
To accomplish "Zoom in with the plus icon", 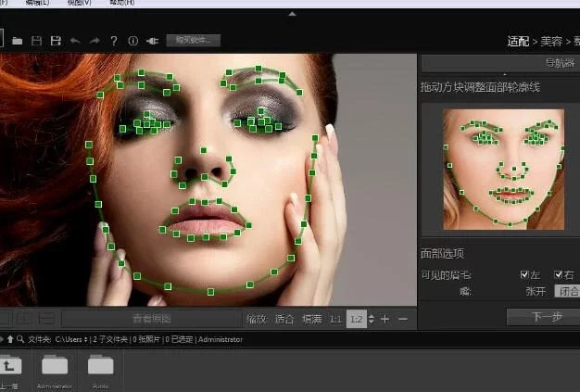I will coord(385,319).
